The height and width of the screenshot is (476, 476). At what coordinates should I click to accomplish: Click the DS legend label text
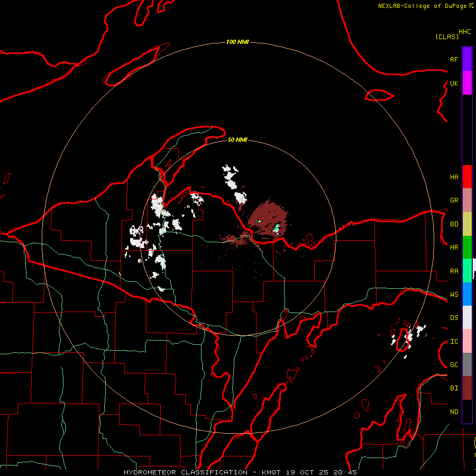click(454, 318)
